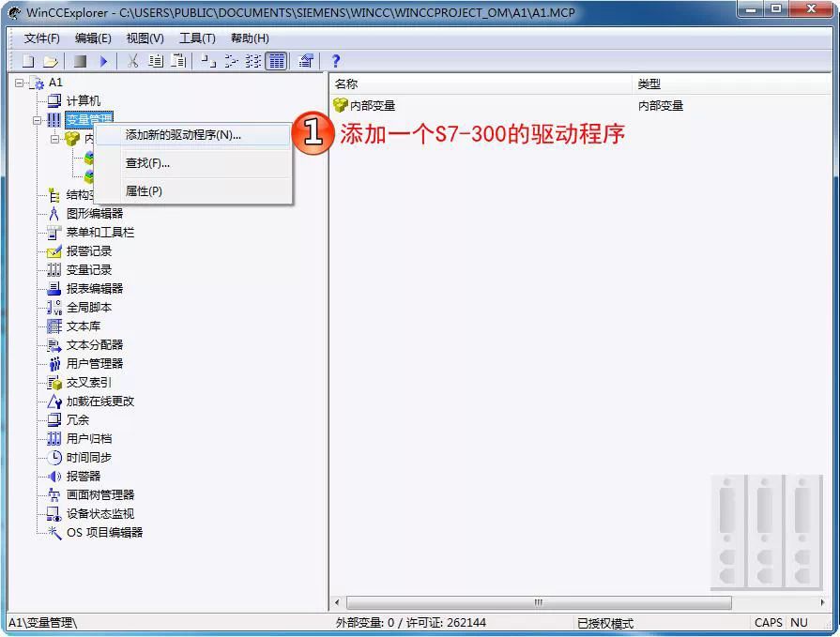
Task: Select the 报警记录 envelope icon
Action: click(54, 251)
